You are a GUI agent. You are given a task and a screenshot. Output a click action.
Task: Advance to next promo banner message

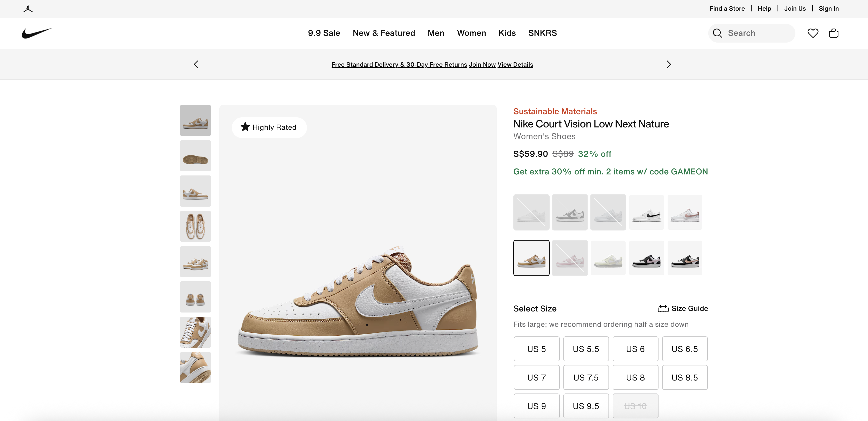pyautogui.click(x=669, y=64)
